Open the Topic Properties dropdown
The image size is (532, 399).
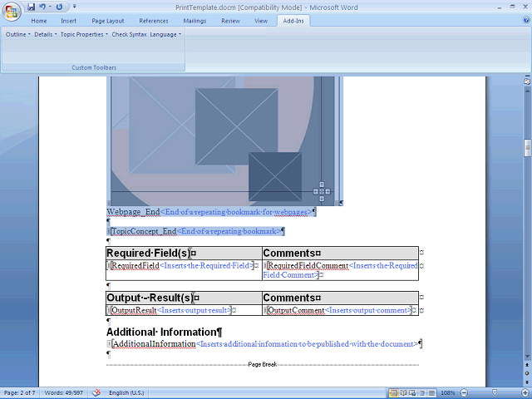click(x=84, y=34)
